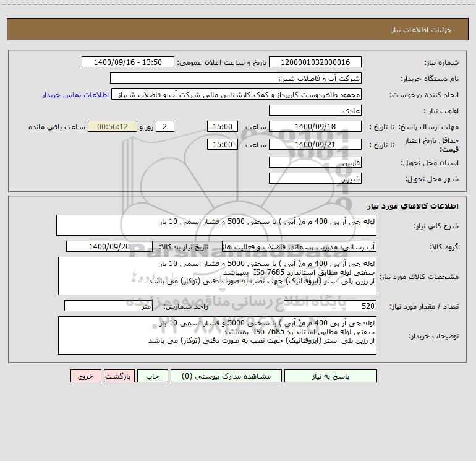
Task: Click the تاریخ نیاز به کالا label
Action: [184, 247]
